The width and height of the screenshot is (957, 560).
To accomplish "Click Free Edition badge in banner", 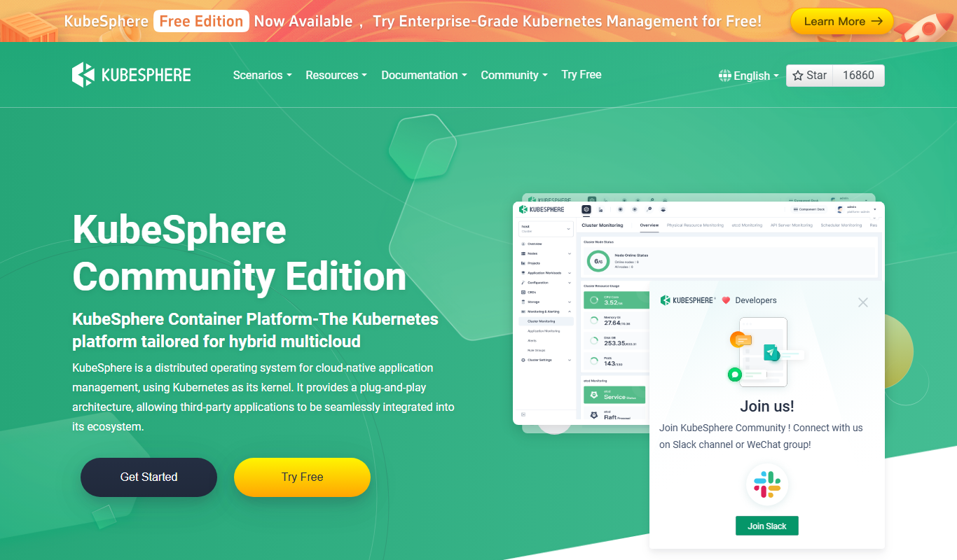I will pos(201,21).
